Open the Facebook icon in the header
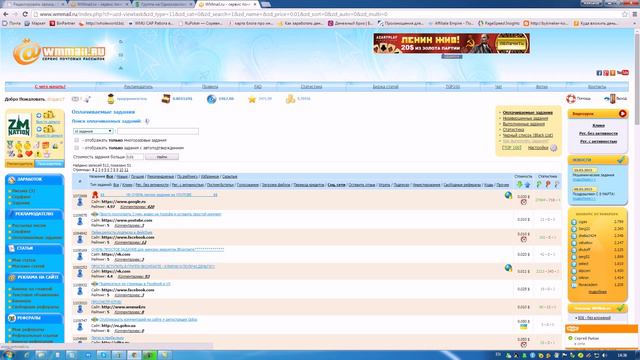The image size is (640, 360). pos(599,73)
